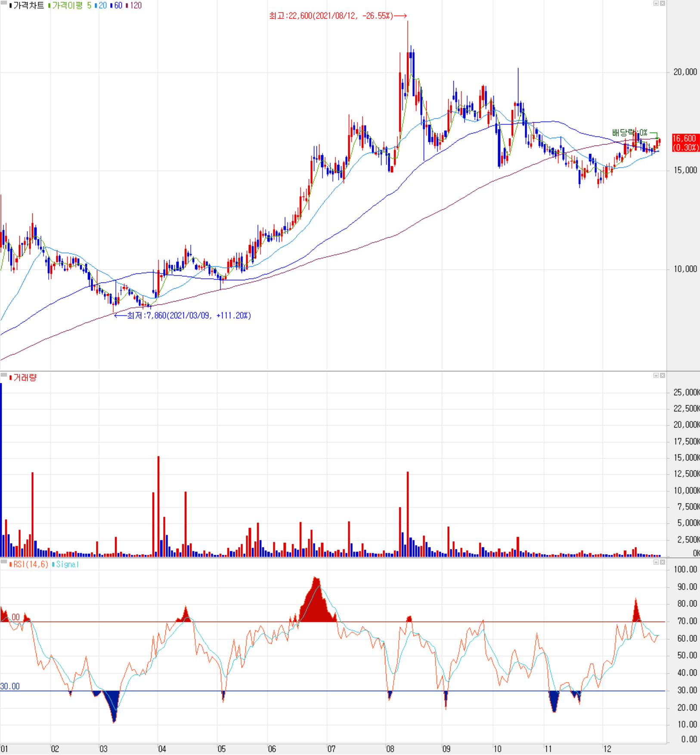This screenshot has height=755, width=700.
Task: Click the 25,000K volume axis label
Action: point(686,392)
